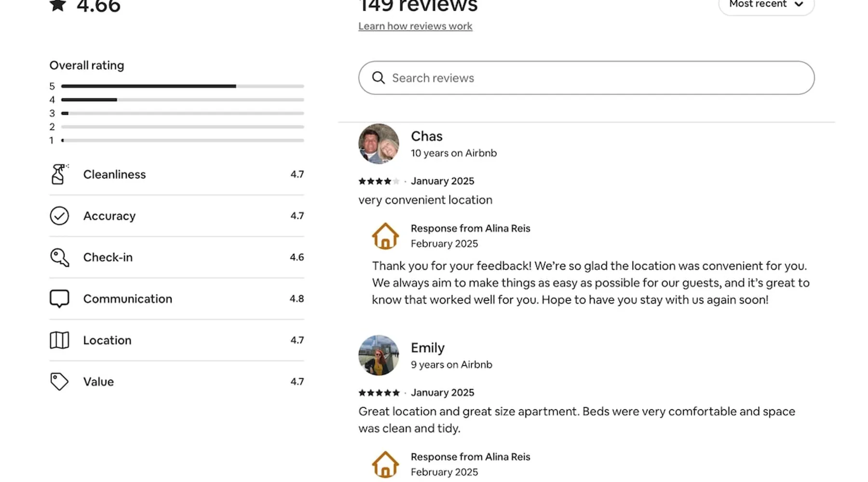868x482 pixels.
Task: Open Emily's profile photo
Action: tap(379, 356)
